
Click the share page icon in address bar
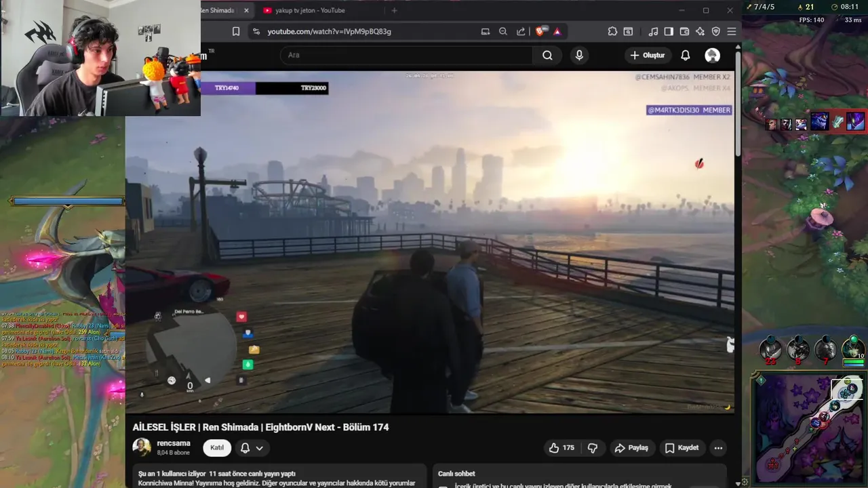point(521,31)
